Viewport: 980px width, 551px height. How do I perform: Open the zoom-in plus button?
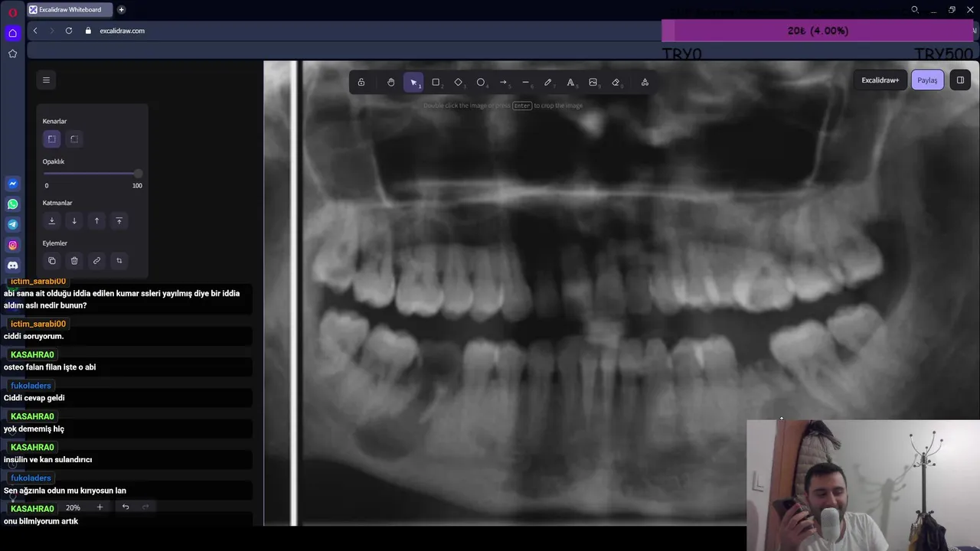100,507
